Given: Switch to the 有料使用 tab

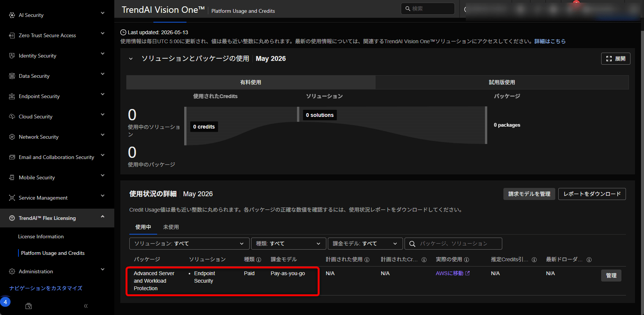Looking at the screenshot, I should pos(251,82).
